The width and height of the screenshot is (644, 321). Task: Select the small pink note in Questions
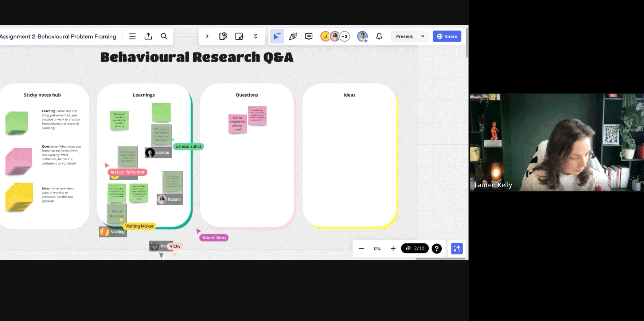click(257, 115)
